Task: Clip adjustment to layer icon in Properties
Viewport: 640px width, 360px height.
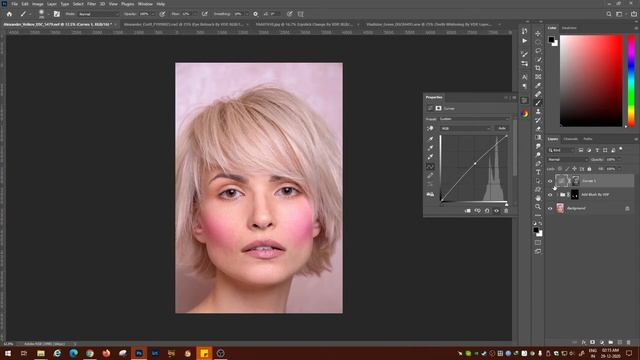Action: (x=468, y=211)
